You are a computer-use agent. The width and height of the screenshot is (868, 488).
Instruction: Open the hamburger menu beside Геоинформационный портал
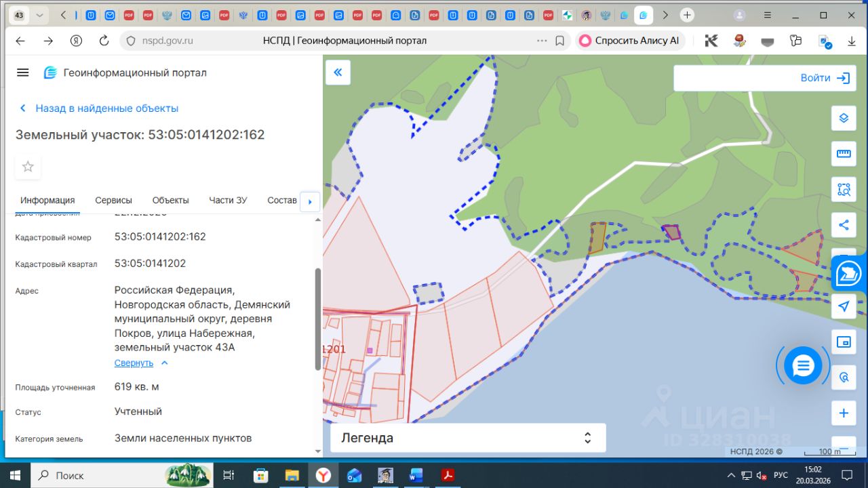pos(23,73)
